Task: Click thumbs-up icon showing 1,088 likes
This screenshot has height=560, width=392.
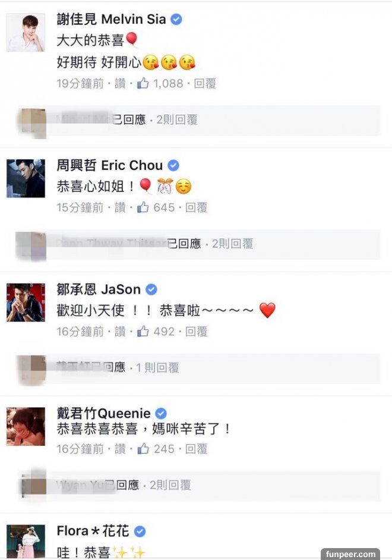Action: (x=143, y=84)
